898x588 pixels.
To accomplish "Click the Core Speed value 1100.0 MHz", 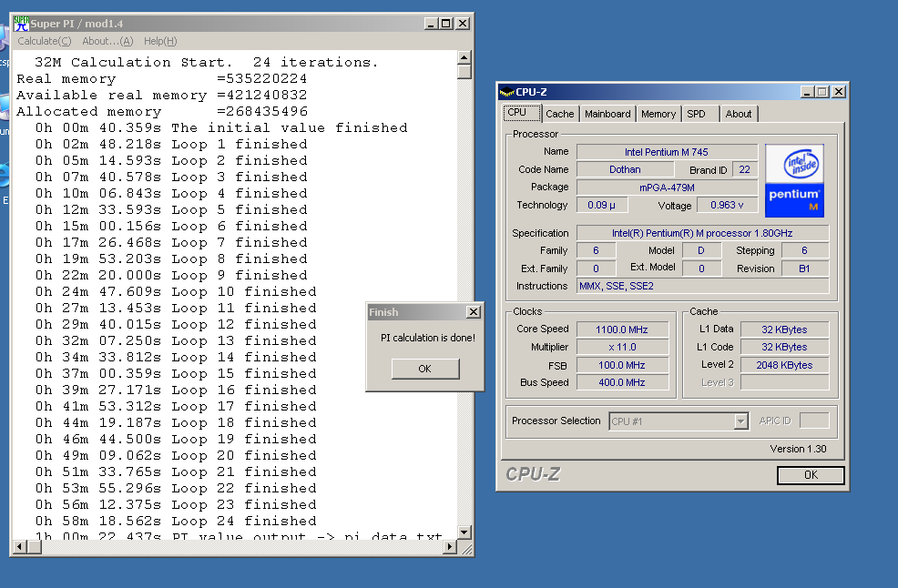I will tap(622, 329).
